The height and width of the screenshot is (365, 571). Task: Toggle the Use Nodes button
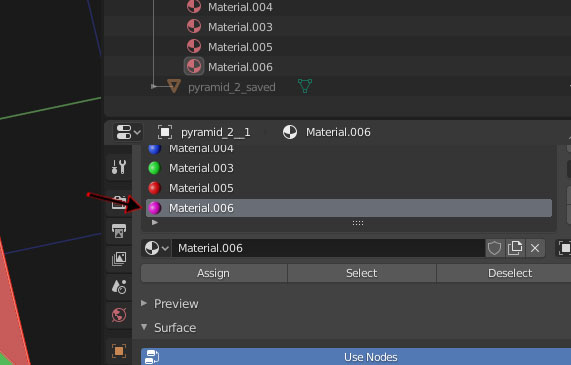(x=356, y=357)
